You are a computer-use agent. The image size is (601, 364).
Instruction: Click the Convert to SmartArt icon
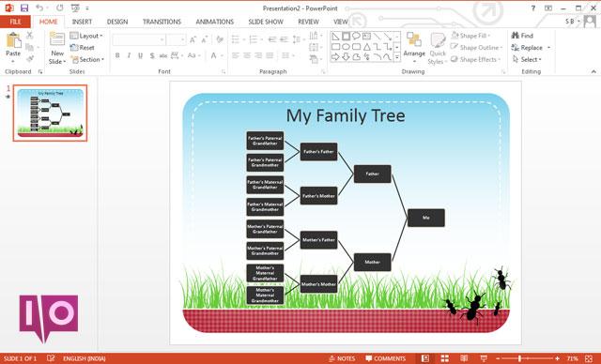[x=315, y=59]
